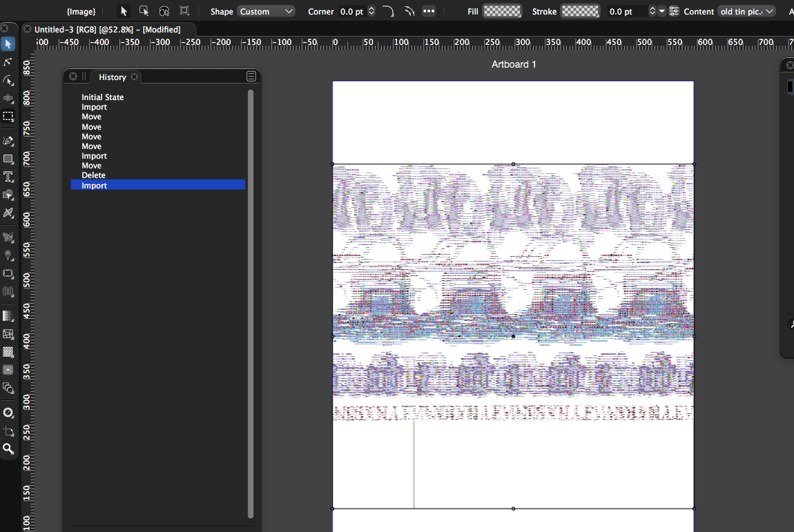Select the Eyedropper tool
The image size is (794, 532).
pyautogui.click(x=8, y=213)
